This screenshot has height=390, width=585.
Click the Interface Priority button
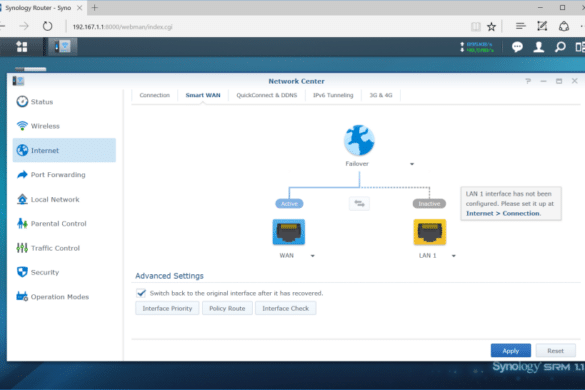[167, 308]
